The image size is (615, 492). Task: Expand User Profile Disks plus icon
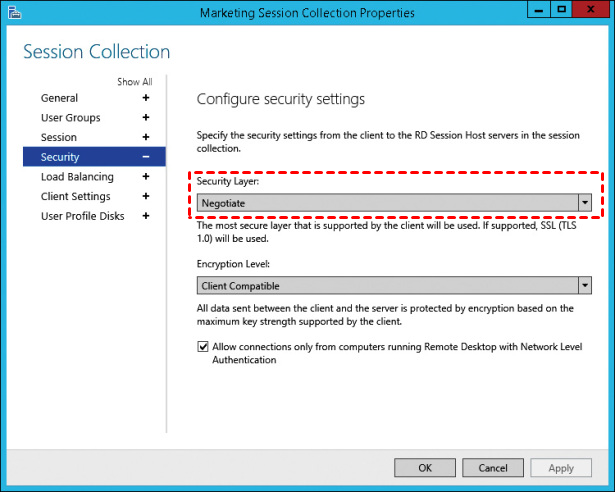pos(146,216)
